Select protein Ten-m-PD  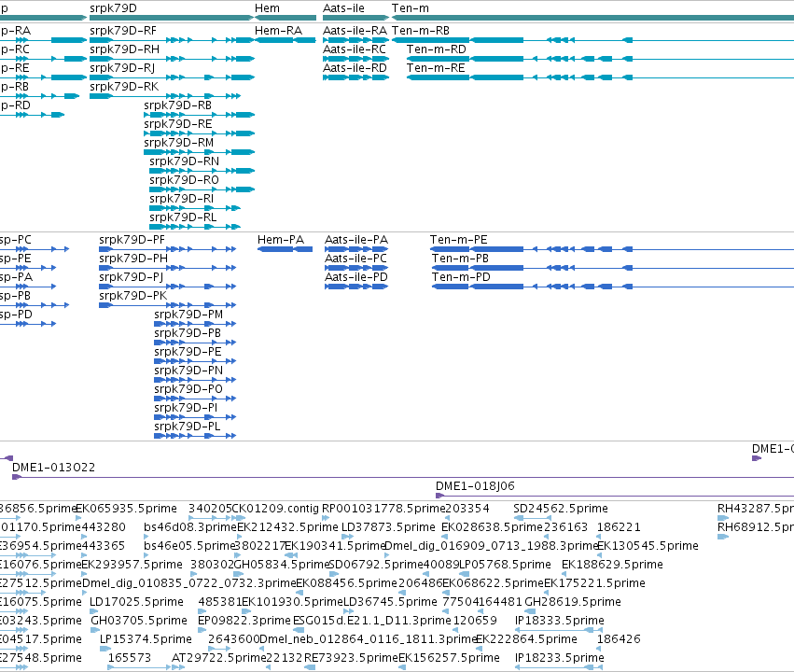[x=461, y=277]
